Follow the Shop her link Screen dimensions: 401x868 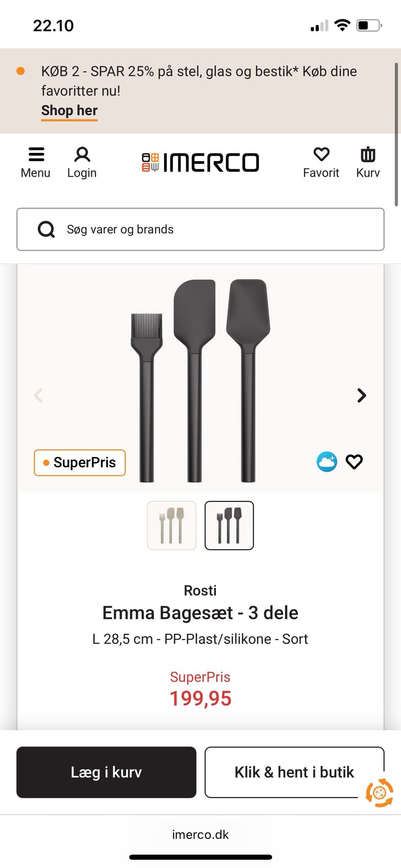click(x=69, y=111)
